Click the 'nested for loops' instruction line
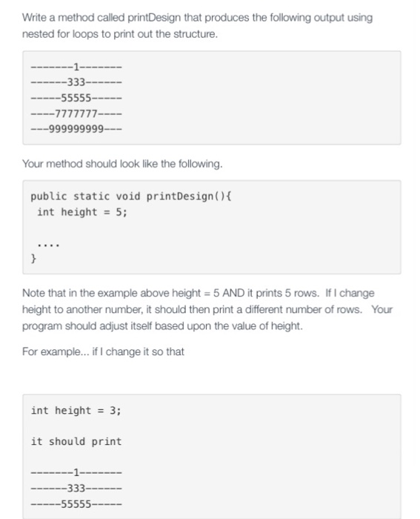420x519 pixels. pyautogui.click(x=120, y=34)
